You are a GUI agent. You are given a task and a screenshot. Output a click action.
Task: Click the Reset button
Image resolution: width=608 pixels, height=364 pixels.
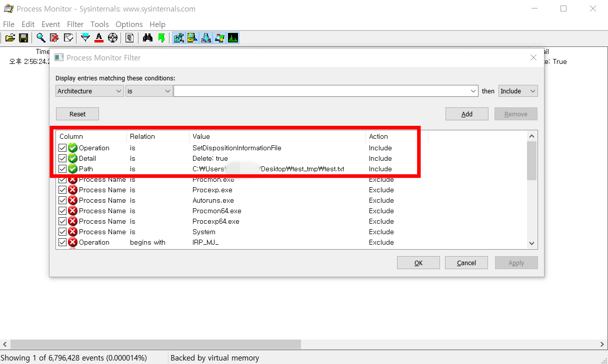[x=77, y=114]
